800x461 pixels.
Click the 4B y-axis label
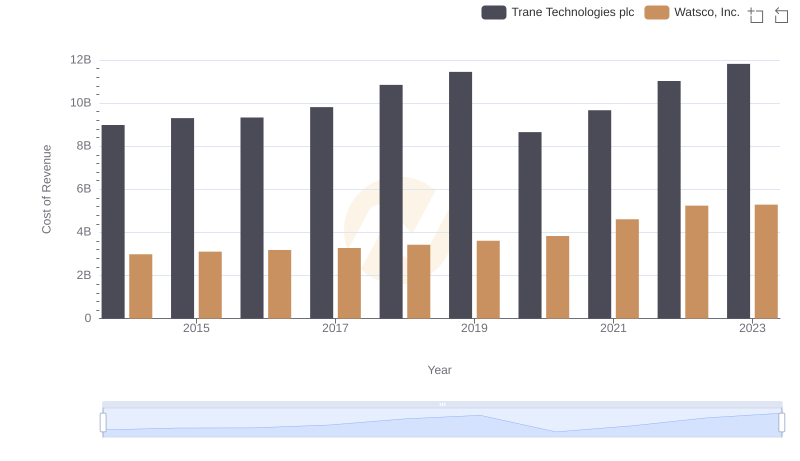[84, 232]
